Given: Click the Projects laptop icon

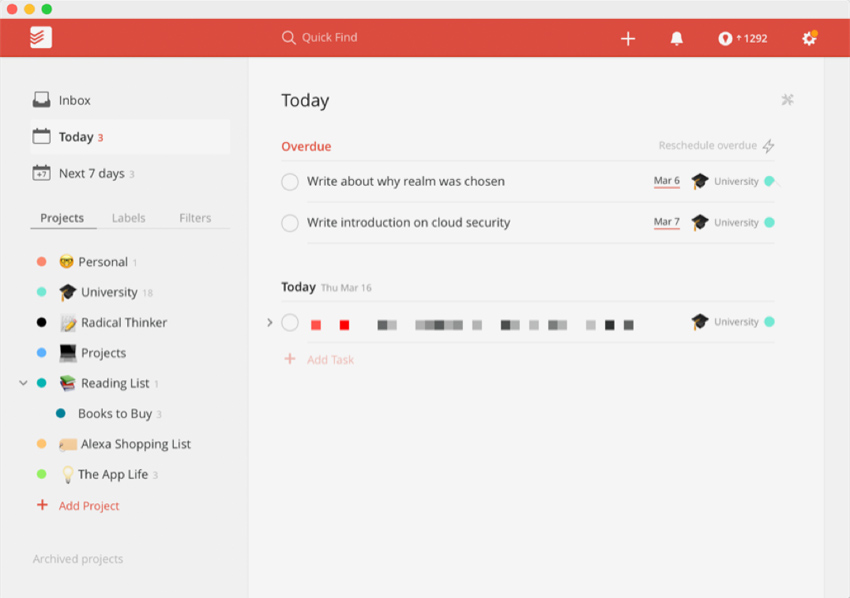Looking at the screenshot, I should (x=68, y=353).
